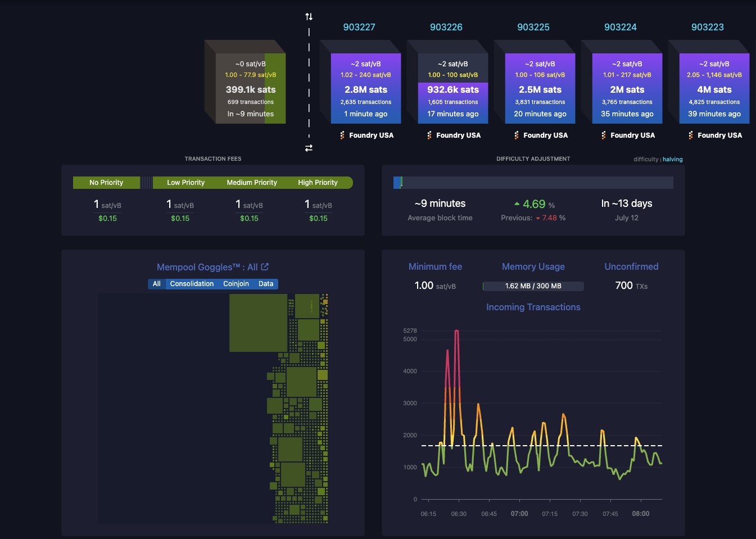The image size is (756, 539).
Task: Click the halving link above difficulty panel
Action: 673,159
